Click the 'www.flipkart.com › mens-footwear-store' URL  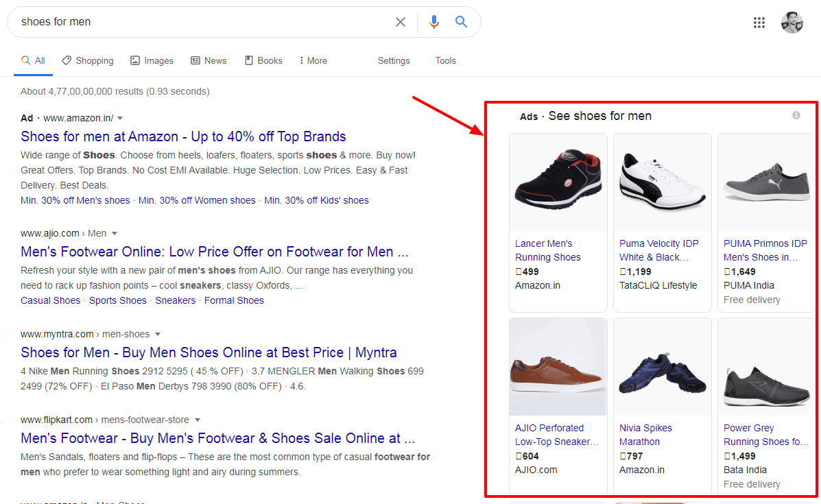click(105, 420)
